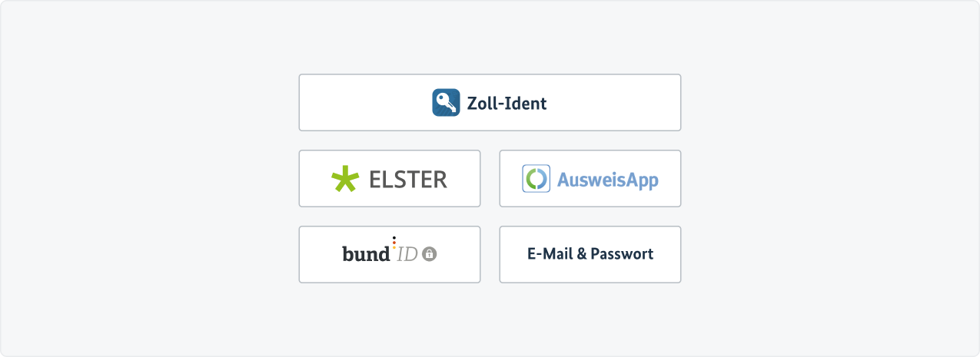Click the gray lock icon beside BundID
Screen dimensions: 980x357
pos(430,254)
